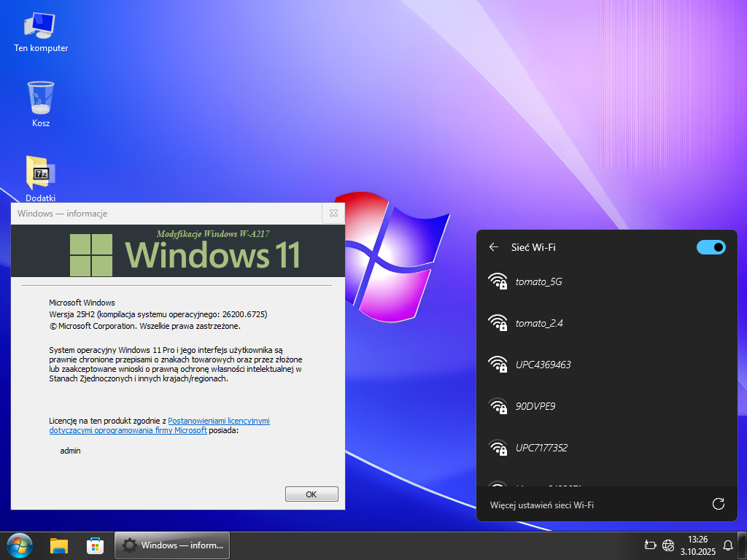
Task: Turn off the Wi-Fi toggle switch
Action: pos(711,247)
